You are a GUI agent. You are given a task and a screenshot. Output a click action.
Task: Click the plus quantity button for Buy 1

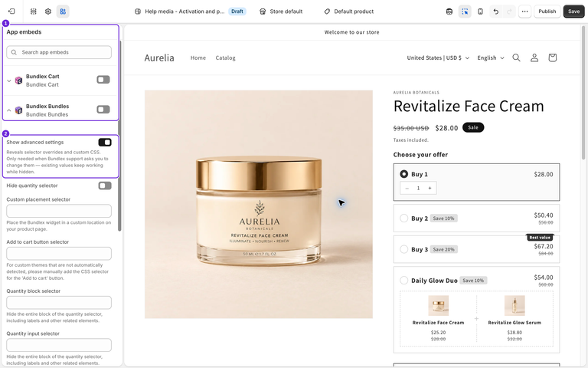430,188
